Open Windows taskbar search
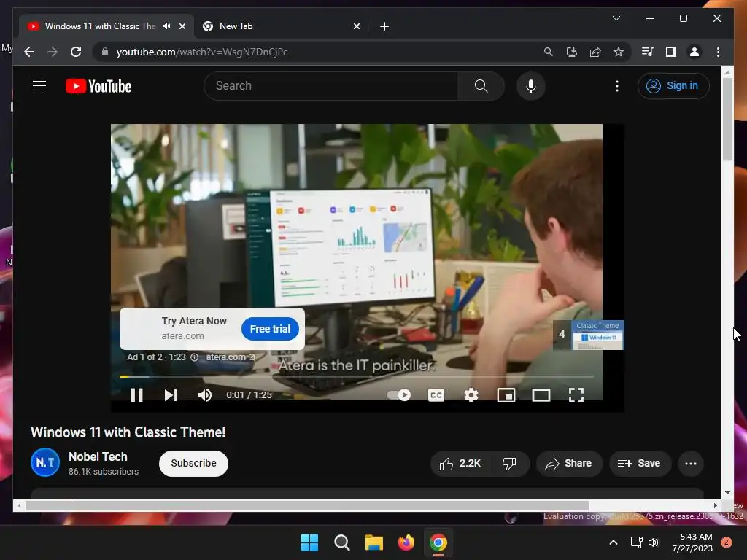Viewport: 747px width, 560px height. [341, 542]
